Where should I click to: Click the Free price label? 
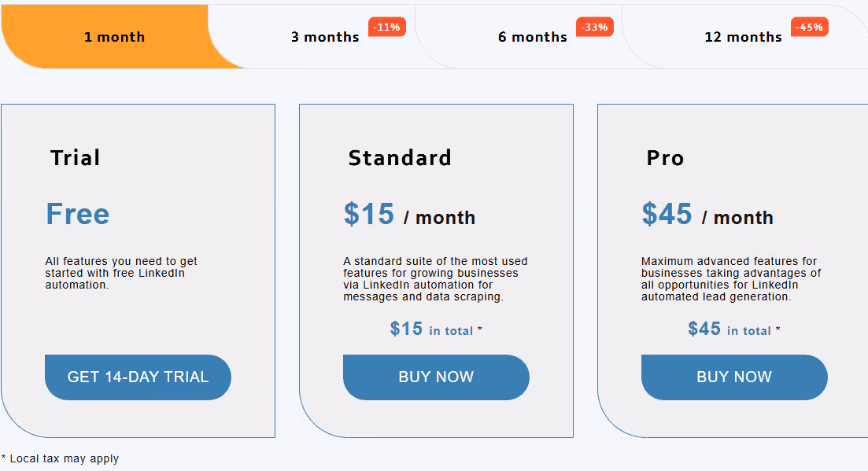point(77,214)
